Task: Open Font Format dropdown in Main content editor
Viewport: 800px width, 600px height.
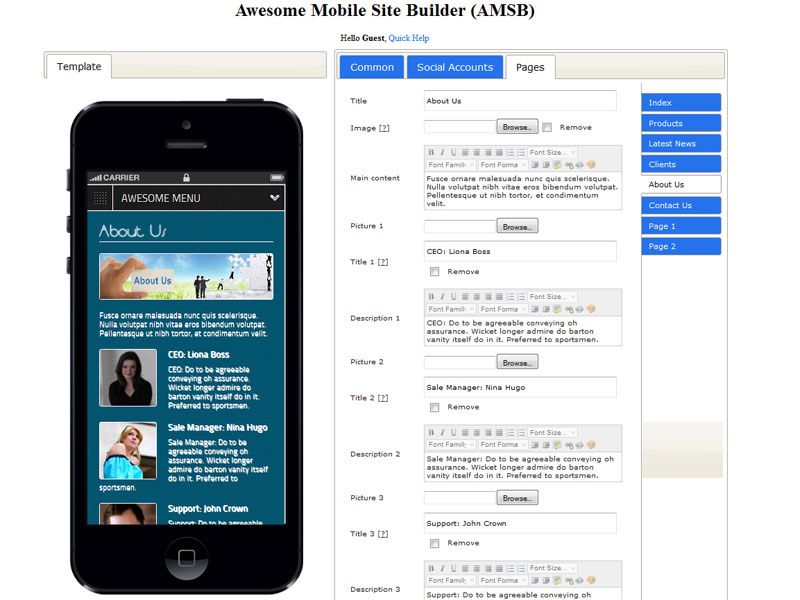Action: click(x=503, y=165)
